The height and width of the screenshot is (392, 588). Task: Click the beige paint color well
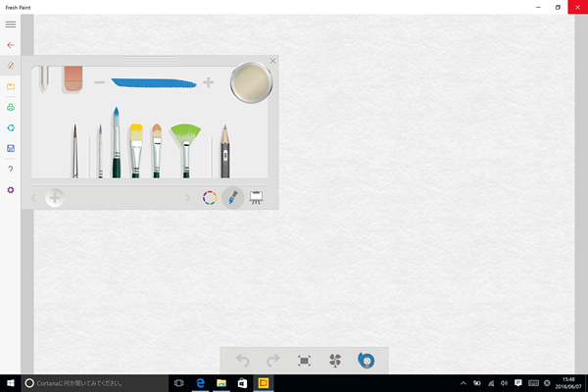tap(251, 83)
